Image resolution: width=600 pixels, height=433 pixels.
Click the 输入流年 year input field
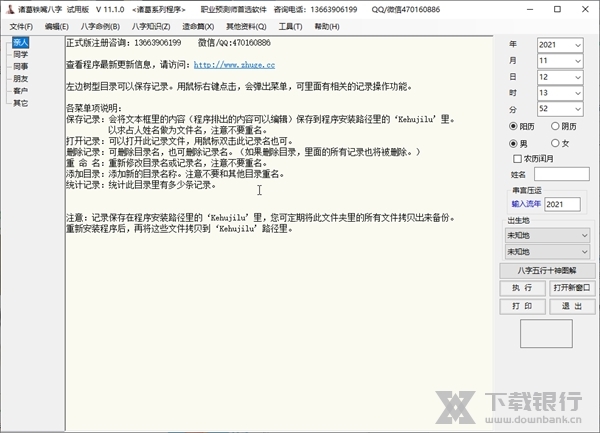pos(562,204)
